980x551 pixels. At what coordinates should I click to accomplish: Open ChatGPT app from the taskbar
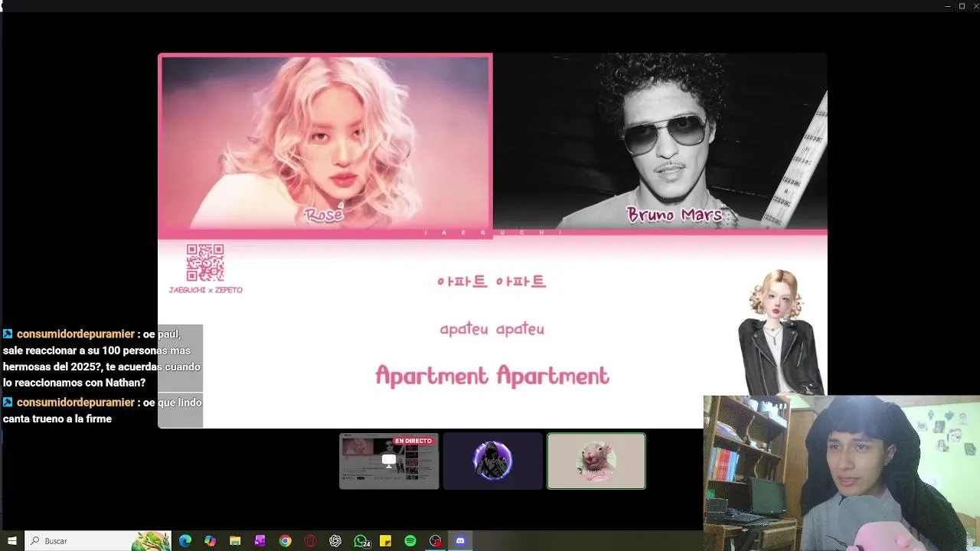tap(335, 541)
